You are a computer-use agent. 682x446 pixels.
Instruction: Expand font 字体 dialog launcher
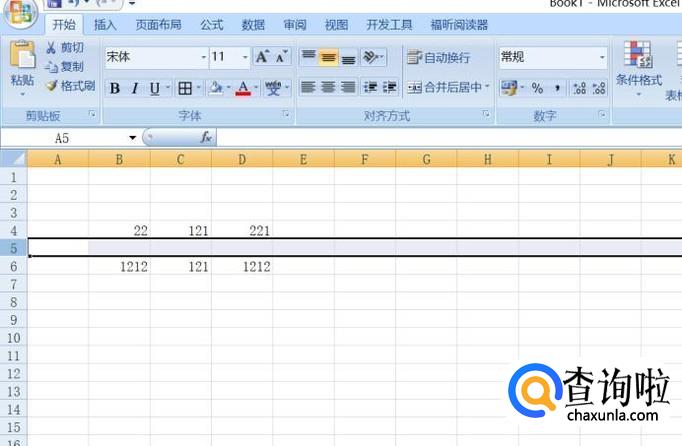pos(286,114)
